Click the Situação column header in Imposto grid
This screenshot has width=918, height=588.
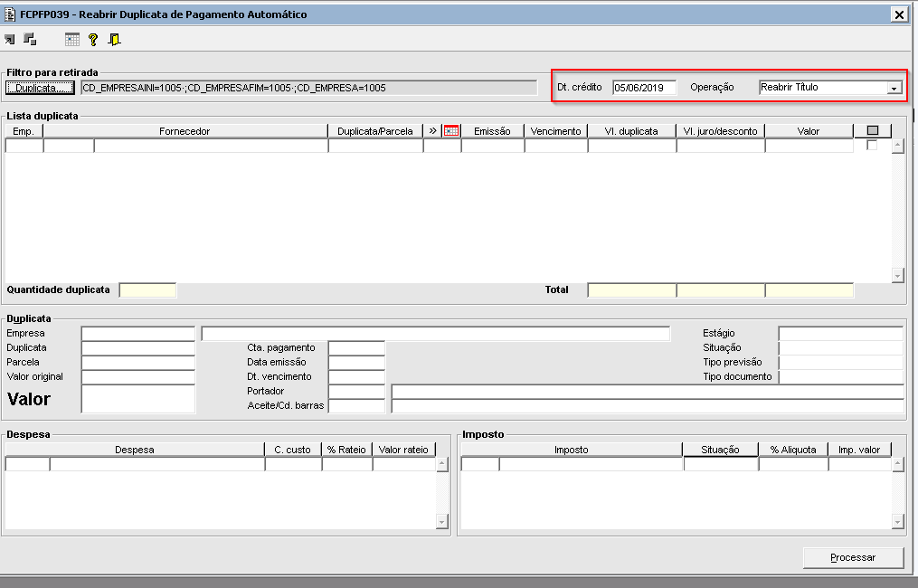720,450
